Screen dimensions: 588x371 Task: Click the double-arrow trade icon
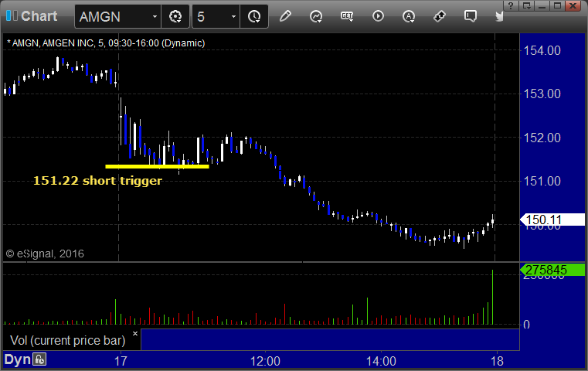click(440, 16)
